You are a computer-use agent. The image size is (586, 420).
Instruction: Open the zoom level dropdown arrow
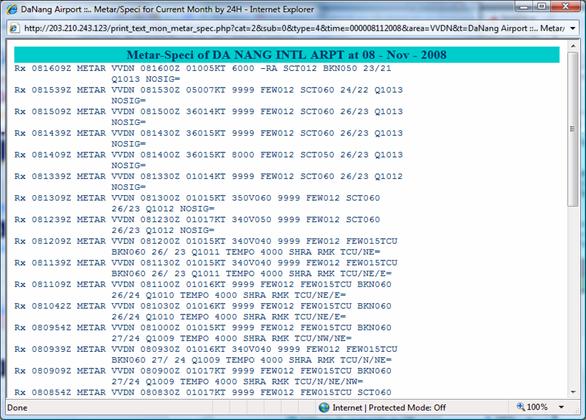tap(561, 407)
